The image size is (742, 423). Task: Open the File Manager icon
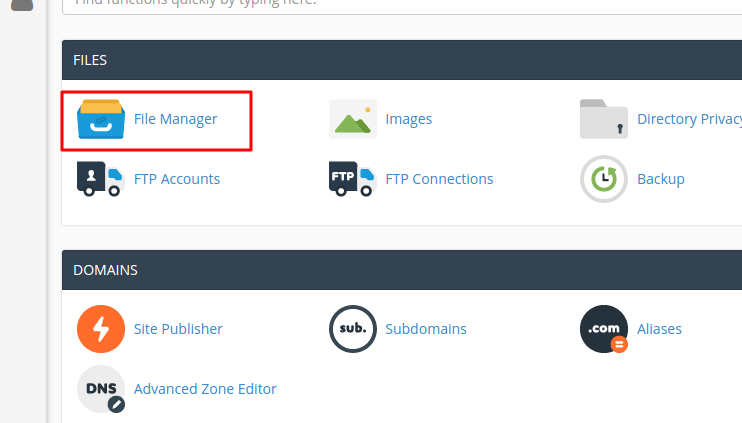point(101,119)
